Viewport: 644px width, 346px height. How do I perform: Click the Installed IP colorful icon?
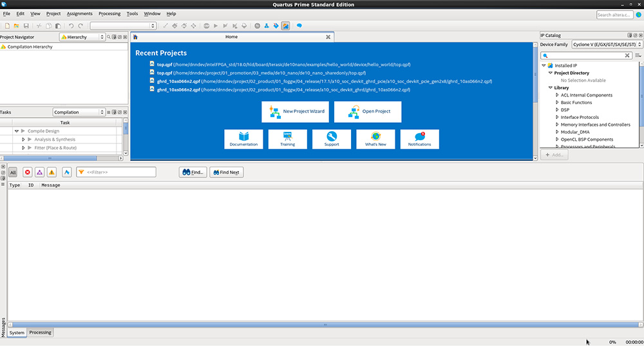pyautogui.click(x=550, y=66)
